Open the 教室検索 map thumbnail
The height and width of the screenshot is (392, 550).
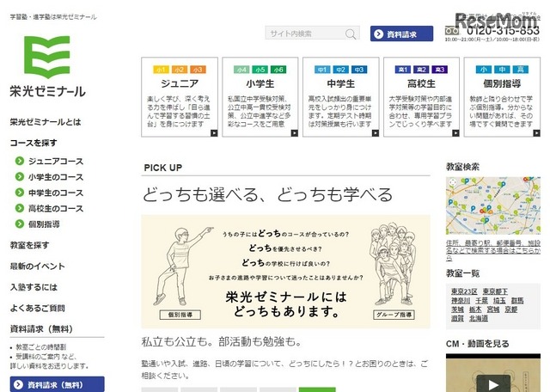[x=492, y=206]
